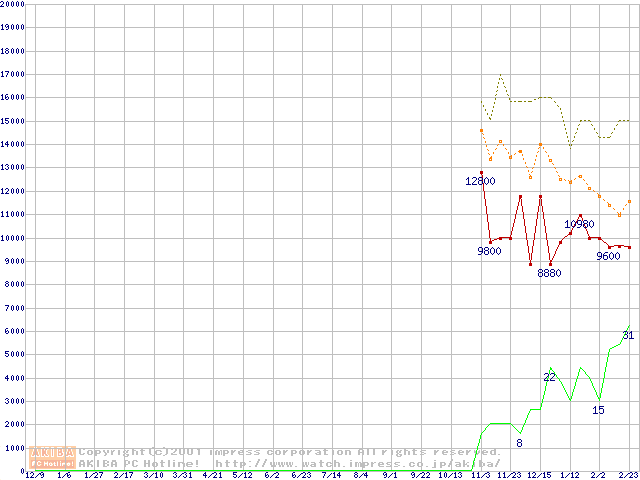Click the green line's 22 label

coord(549,377)
